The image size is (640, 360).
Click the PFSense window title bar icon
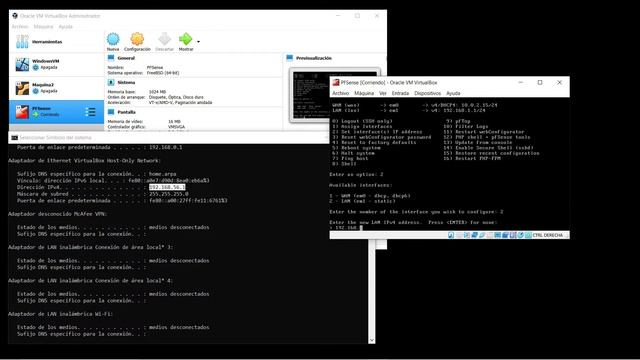(336, 82)
